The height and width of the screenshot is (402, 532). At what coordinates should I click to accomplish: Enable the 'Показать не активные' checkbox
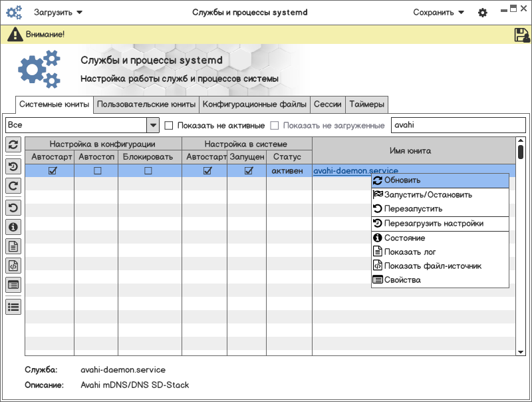pyautogui.click(x=169, y=125)
